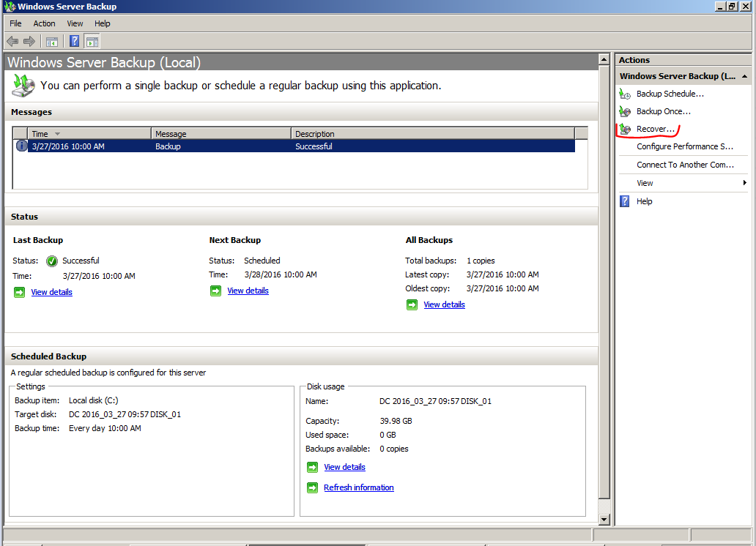Open the View menu in menu bar
This screenshot has height=546, width=756.
[75, 23]
